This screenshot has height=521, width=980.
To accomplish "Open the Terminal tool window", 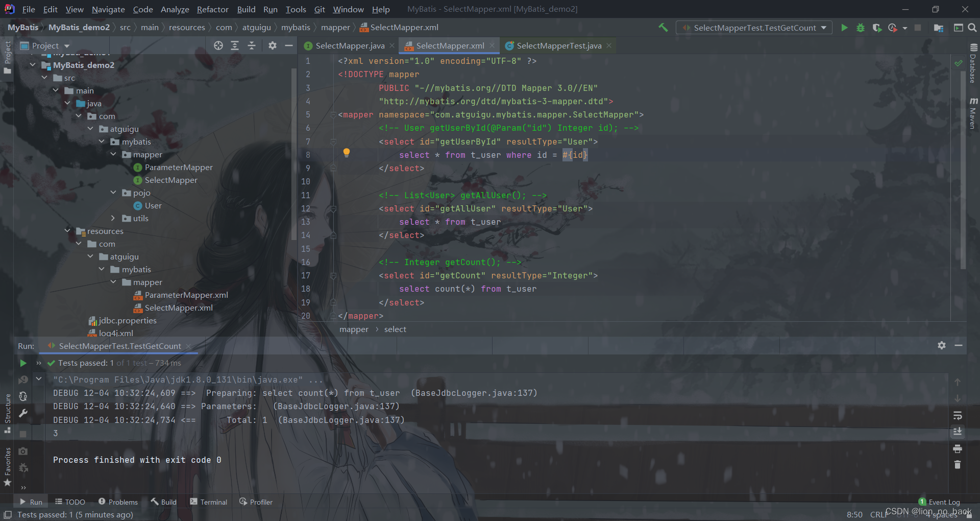I will coord(208,502).
